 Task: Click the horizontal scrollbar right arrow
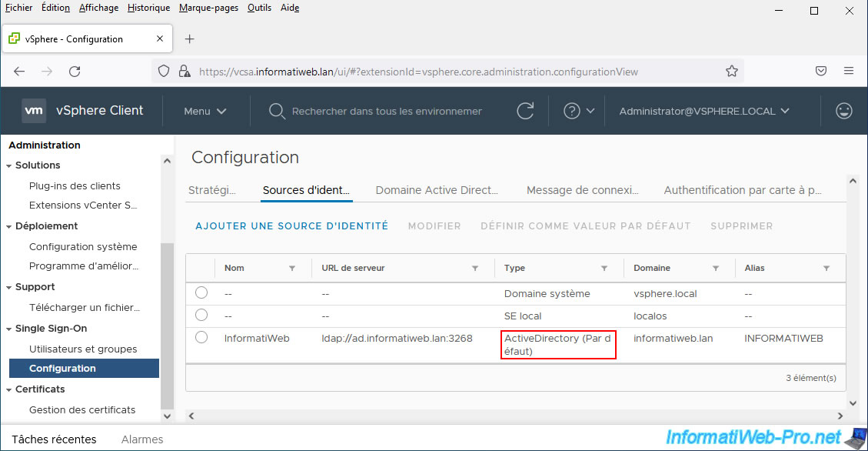pos(840,416)
